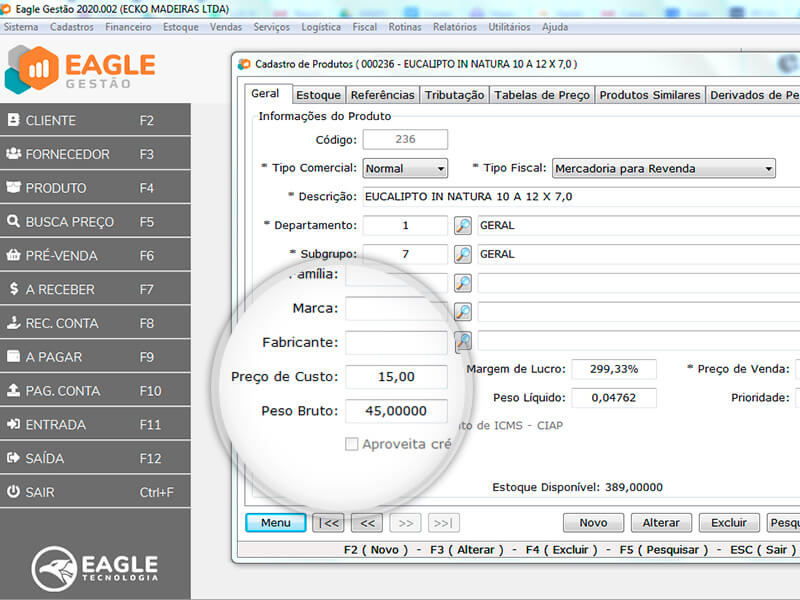Image resolution: width=800 pixels, height=600 pixels.
Task: Open the Vendas menu
Action: (x=226, y=27)
